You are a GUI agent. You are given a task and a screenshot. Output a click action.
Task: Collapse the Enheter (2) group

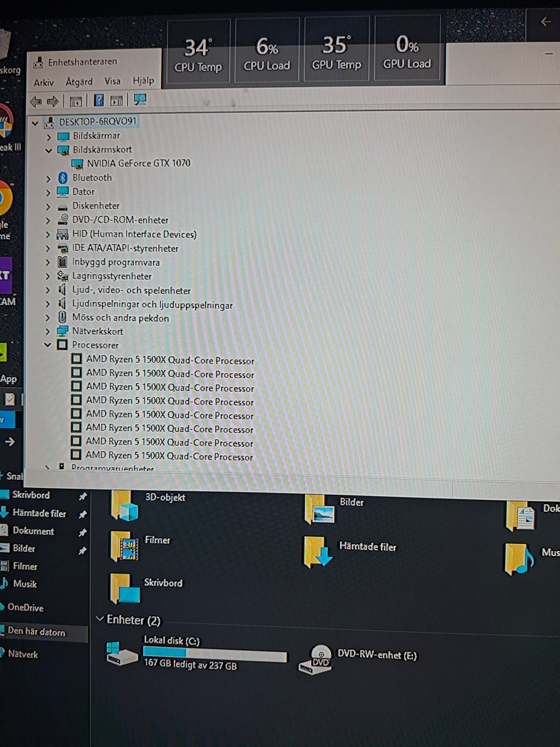tap(100, 619)
